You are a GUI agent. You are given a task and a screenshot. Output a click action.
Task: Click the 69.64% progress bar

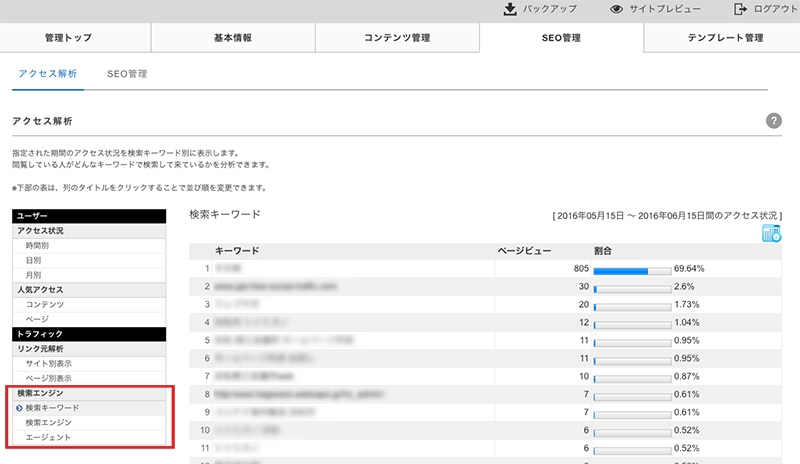632,269
